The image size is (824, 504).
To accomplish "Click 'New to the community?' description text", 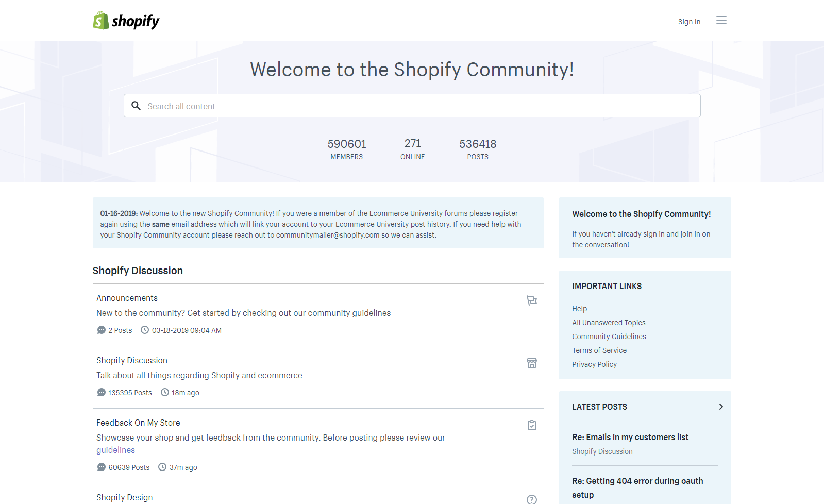I will [243, 313].
